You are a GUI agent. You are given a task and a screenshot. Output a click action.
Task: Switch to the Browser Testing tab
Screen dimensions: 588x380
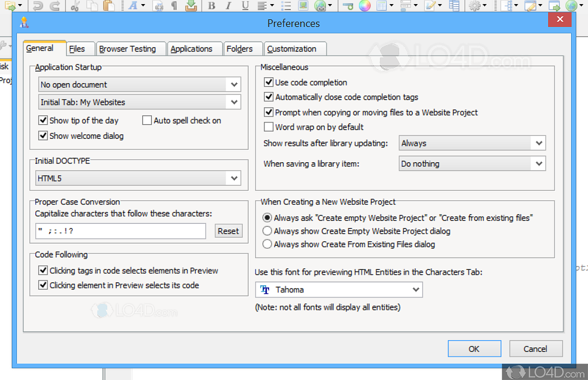(130, 49)
